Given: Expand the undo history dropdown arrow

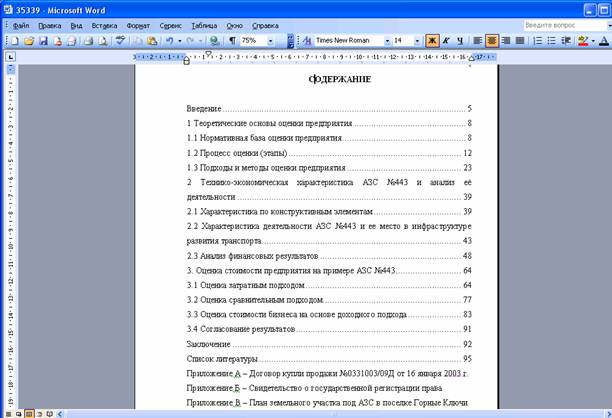Looking at the screenshot, I should tap(180, 41).
